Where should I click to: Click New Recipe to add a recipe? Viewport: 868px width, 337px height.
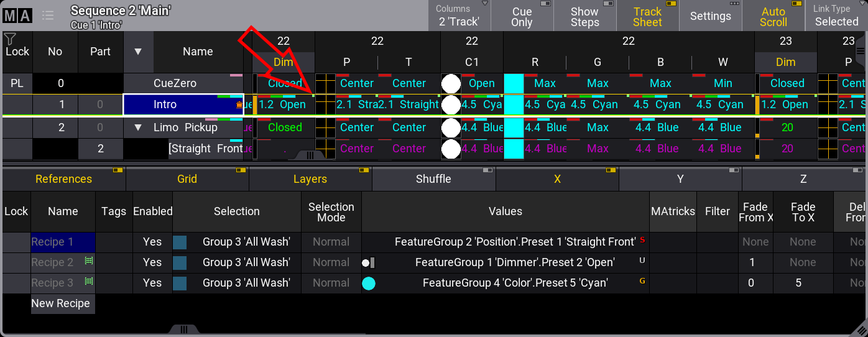[x=61, y=303]
